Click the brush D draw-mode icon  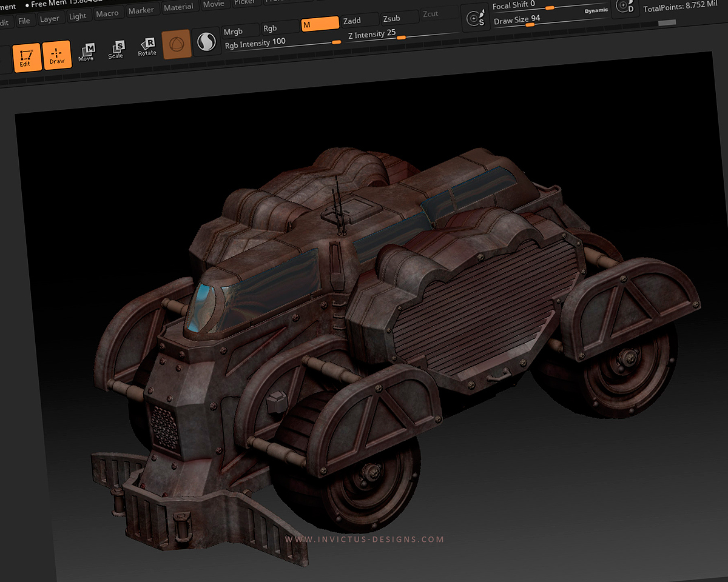[625, 7]
